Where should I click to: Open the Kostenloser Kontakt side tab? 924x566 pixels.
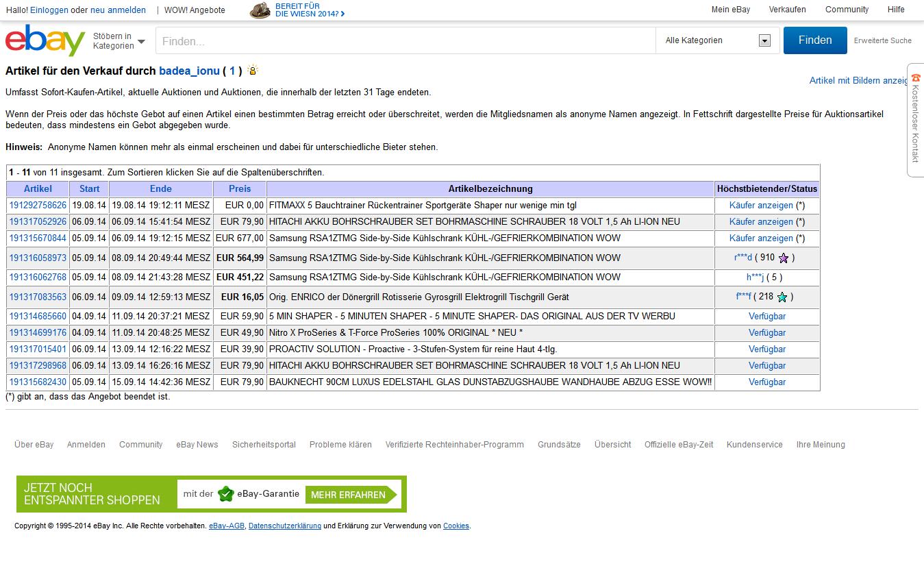point(916,120)
